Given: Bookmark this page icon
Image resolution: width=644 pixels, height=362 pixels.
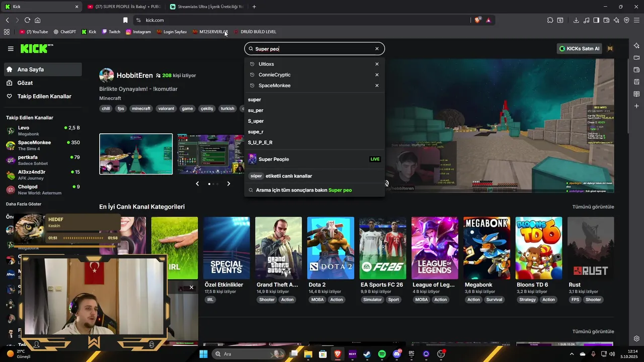Looking at the screenshot, I should click(125, 20).
